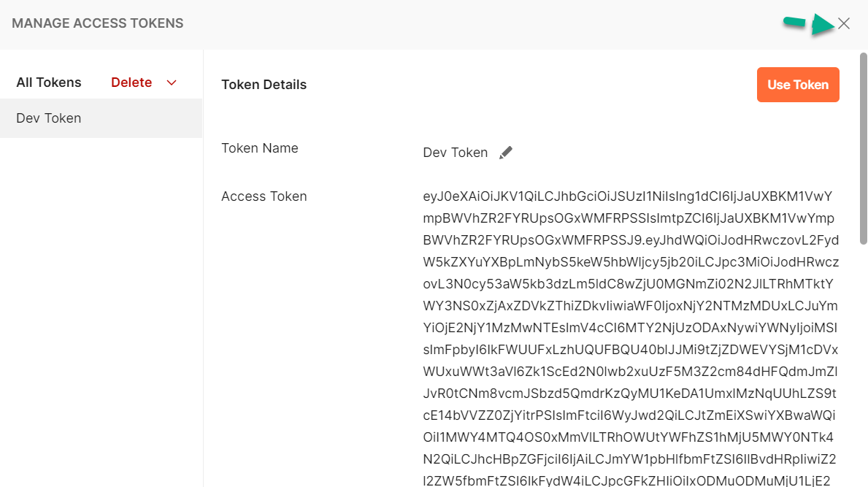Viewport: 868px width, 487px height.
Task: Click the green arrow annotation icon
Action: [809, 24]
